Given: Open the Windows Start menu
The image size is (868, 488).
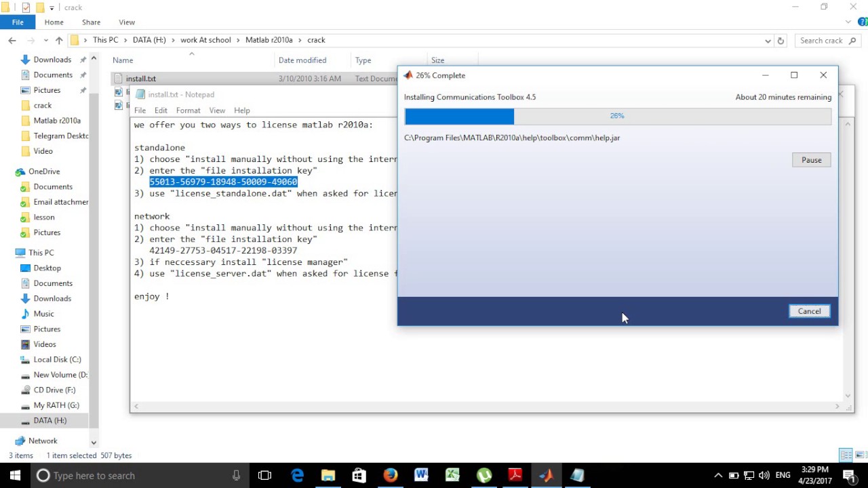Looking at the screenshot, I should [15, 475].
